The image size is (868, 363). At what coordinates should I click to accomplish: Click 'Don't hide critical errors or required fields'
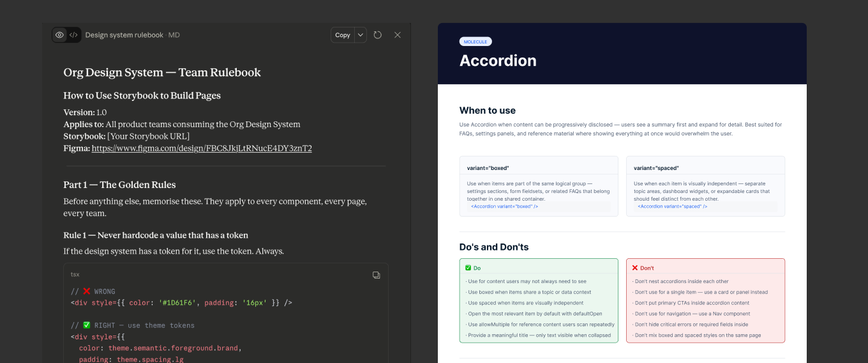[x=690, y=325]
